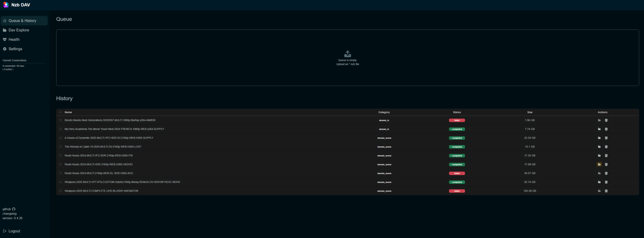Open the github link
The height and width of the screenshot is (238, 644).
pos(9,209)
